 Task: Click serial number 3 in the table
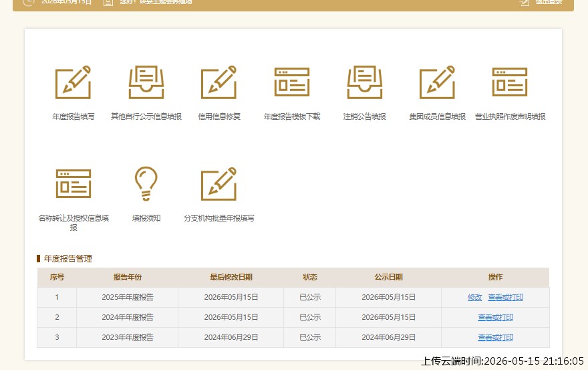57,337
